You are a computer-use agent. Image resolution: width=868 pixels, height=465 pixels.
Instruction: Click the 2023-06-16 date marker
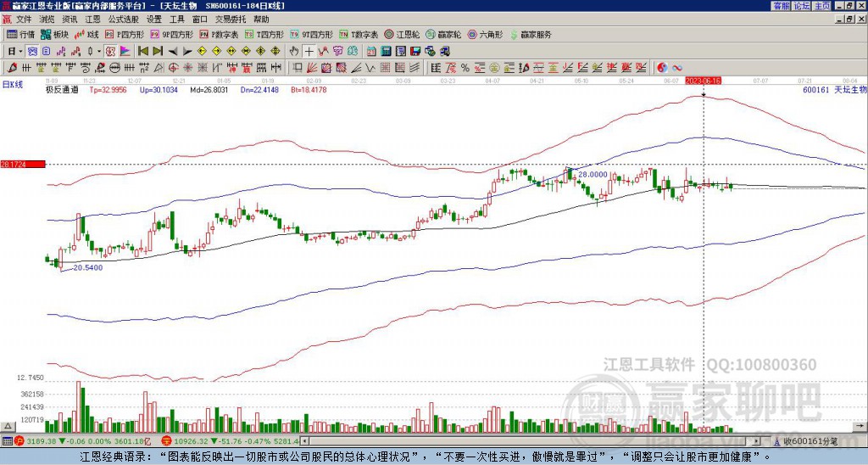pos(703,81)
